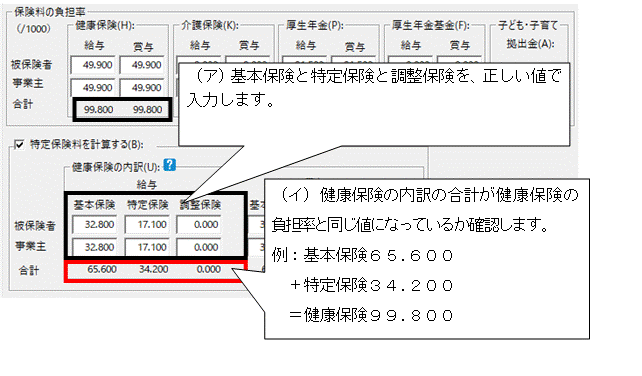Click the 健康保険 給与 total 99.800
The height and width of the screenshot is (376, 642).
pyautogui.click(x=98, y=110)
